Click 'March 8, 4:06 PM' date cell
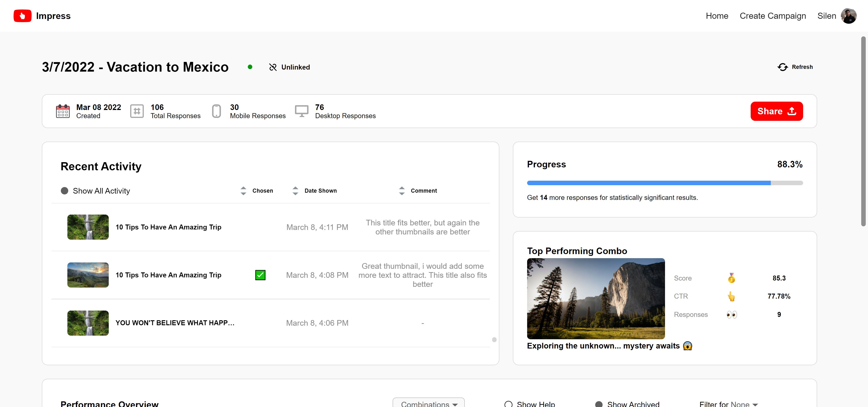The image size is (868, 407). (317, 323)
